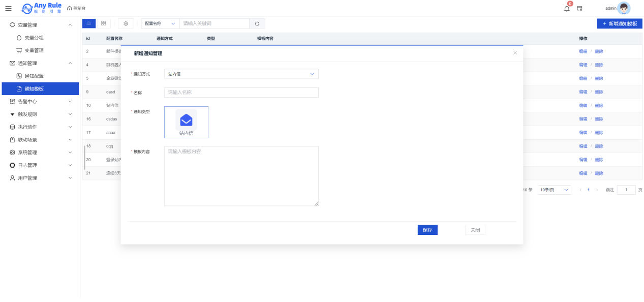The height and width of the screenshot is (302, 644).
Task: Open the window icon beside the bell
Action: pos(579,8)
